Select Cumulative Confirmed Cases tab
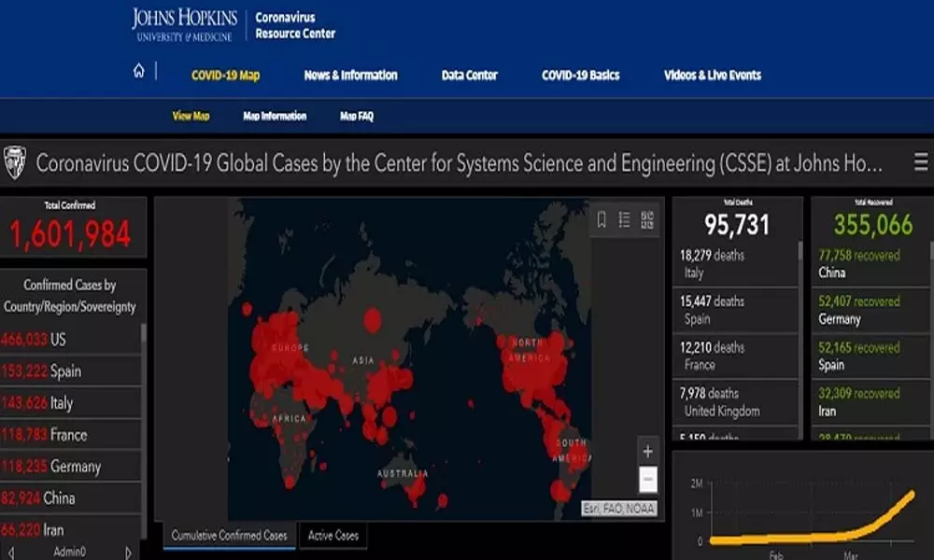 (x=229, y=536)
